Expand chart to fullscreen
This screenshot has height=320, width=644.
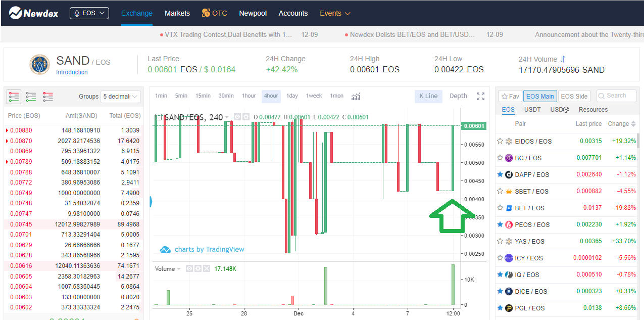pos(480,96)
